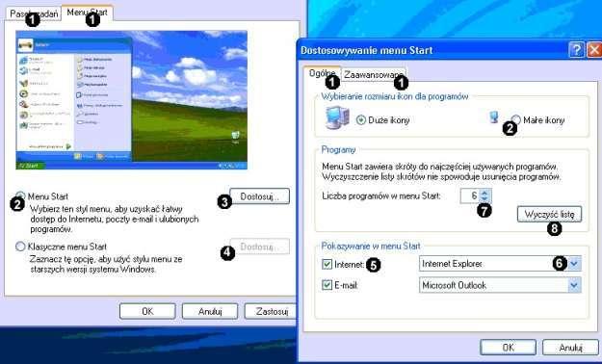Click Zastosuj in the taskbar properties window

coord(271,311)
